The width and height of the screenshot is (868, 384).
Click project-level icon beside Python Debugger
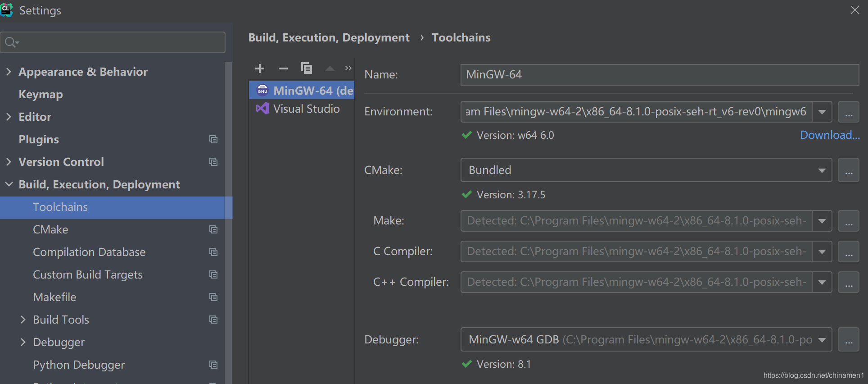pos(213,365)
